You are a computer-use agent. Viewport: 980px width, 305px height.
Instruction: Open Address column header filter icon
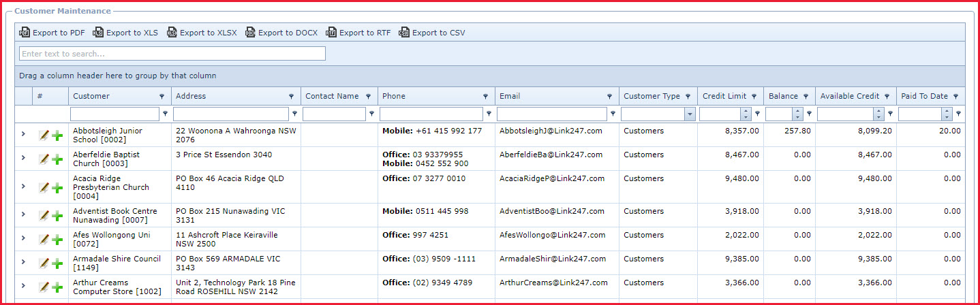coord(291,97)
